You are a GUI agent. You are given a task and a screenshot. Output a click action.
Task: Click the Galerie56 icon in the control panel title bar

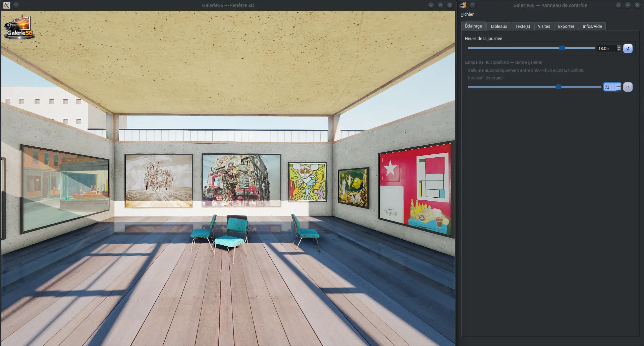click(463, 5)
